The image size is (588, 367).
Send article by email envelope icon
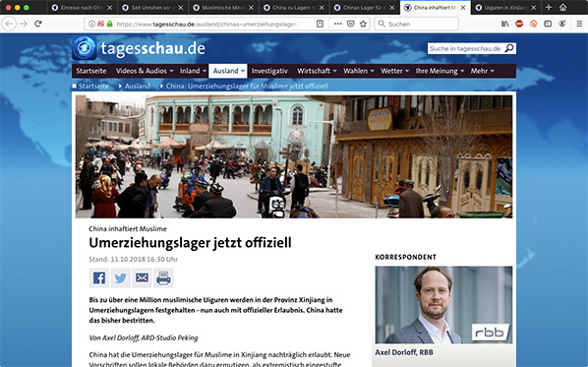point(142,278)
